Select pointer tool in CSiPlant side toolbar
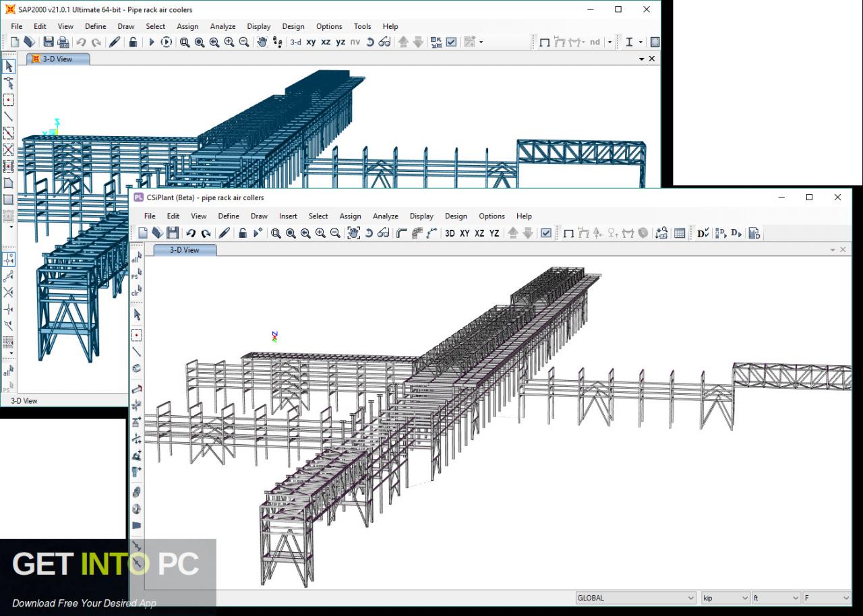863x616 pixels. (x=137, y=315)
